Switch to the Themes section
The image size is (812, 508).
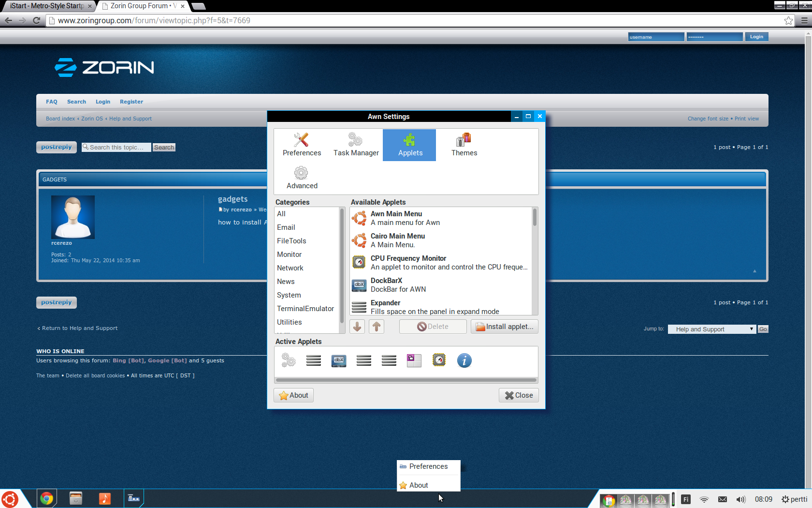point(464,145)
